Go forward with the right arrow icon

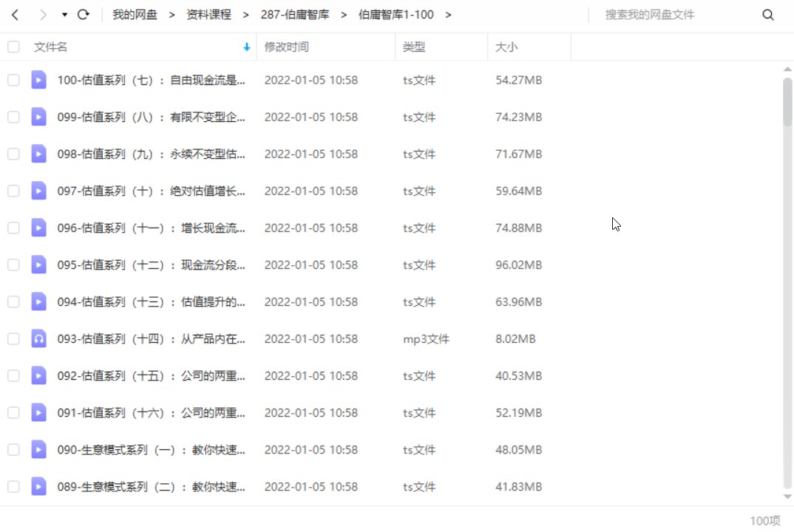coord(43,15)
